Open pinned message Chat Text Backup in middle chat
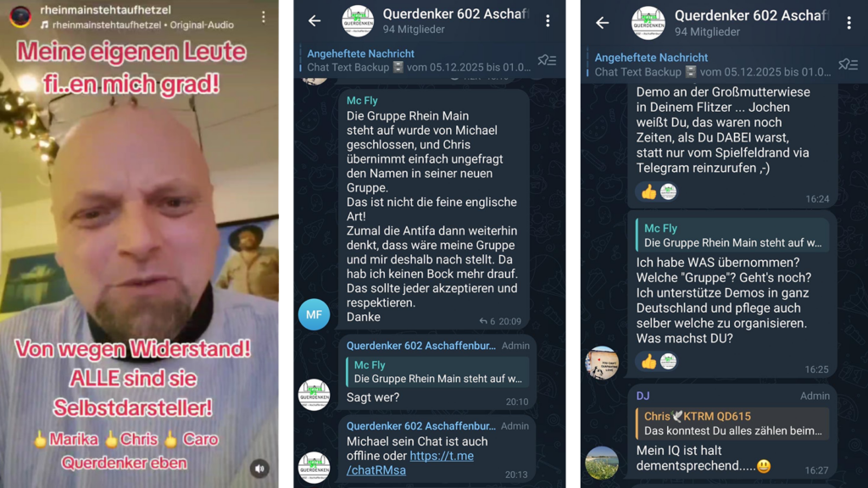The image size is (868, 488). click(x=418, y=60)
